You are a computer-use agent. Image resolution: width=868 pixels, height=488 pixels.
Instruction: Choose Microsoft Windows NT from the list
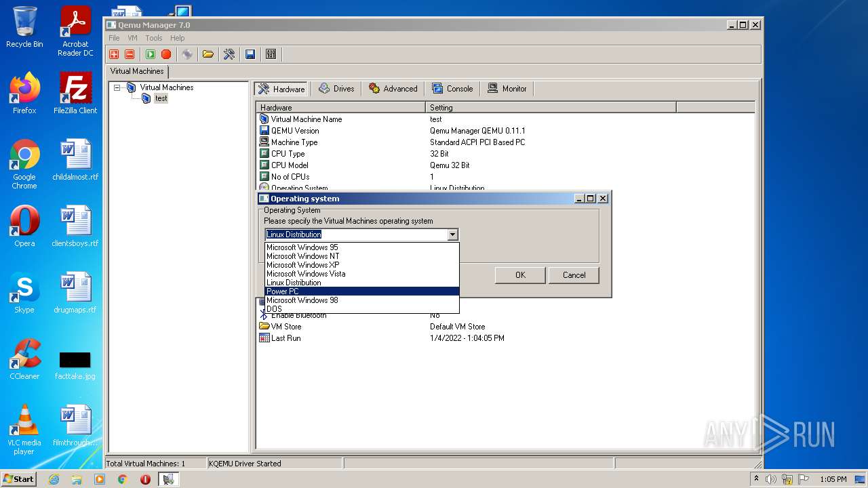point(361,256)
